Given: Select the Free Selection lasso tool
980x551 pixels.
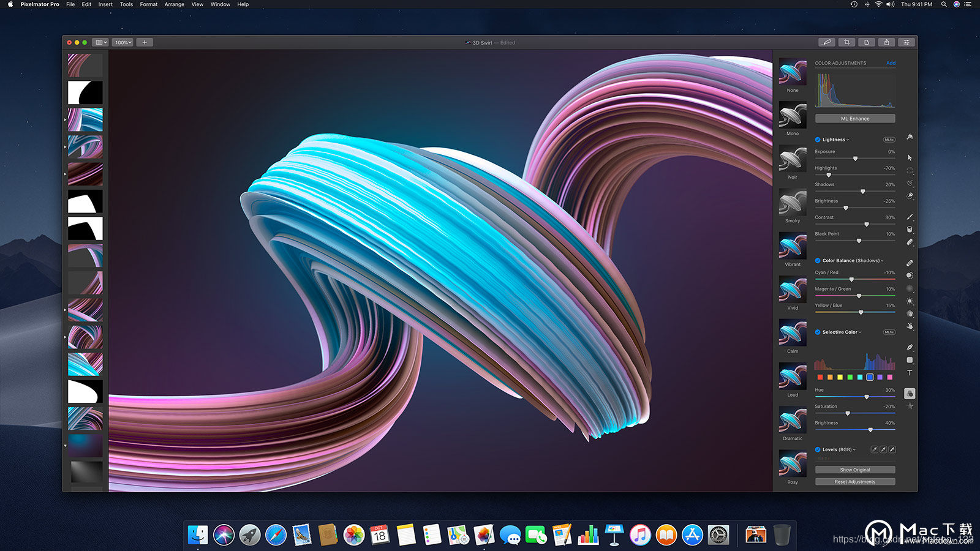Looking at the screenshot, I should coord(910,183).
